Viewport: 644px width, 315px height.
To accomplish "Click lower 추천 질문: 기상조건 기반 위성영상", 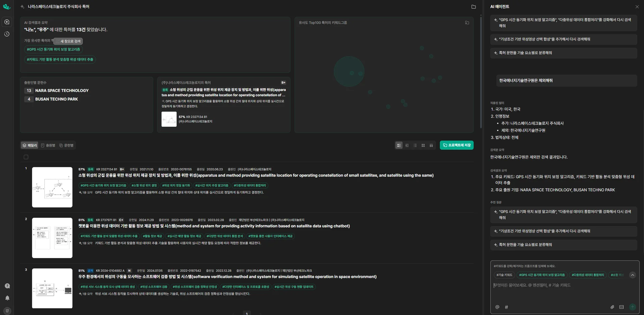I will (563, 231).
